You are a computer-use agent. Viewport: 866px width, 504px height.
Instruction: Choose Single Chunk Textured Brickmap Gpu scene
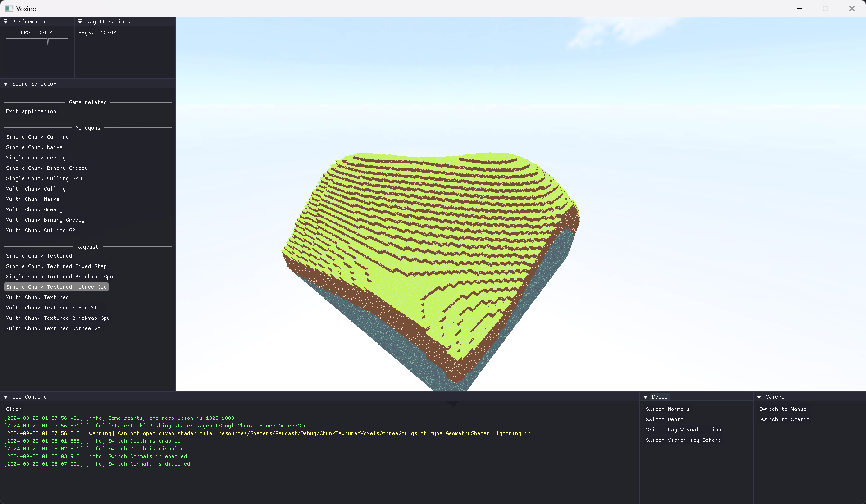(x=59, y=277)
